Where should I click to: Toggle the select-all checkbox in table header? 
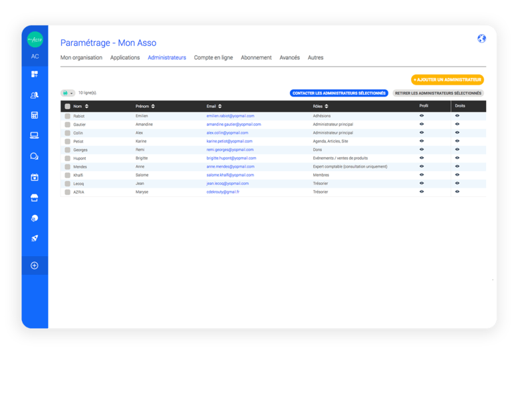[68, 106]
